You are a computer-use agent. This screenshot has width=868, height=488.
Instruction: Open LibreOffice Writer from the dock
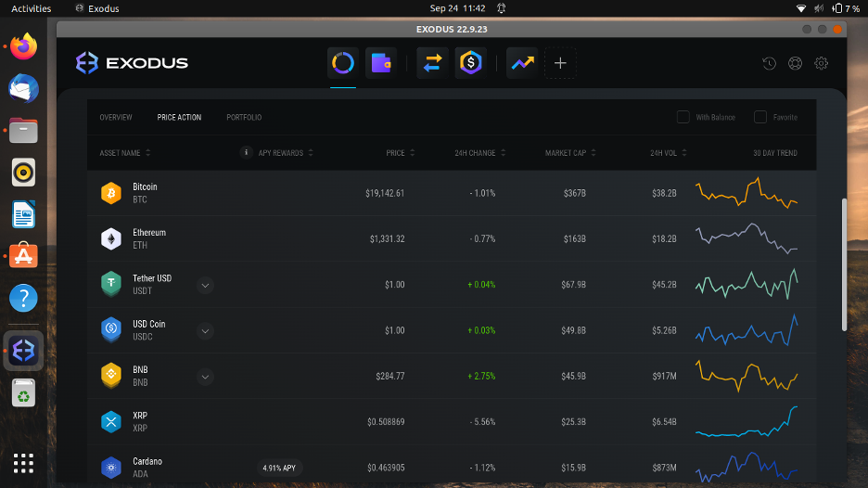click(23, 214)
